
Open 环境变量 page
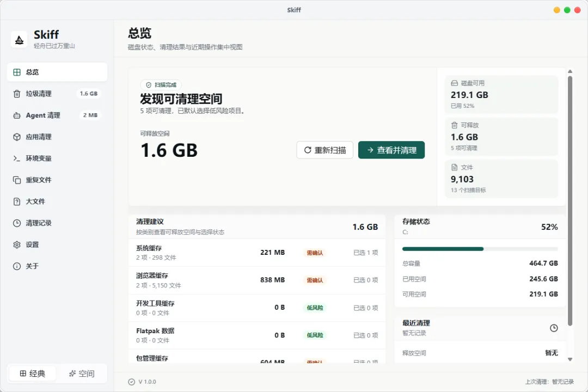tap(57, 158)
